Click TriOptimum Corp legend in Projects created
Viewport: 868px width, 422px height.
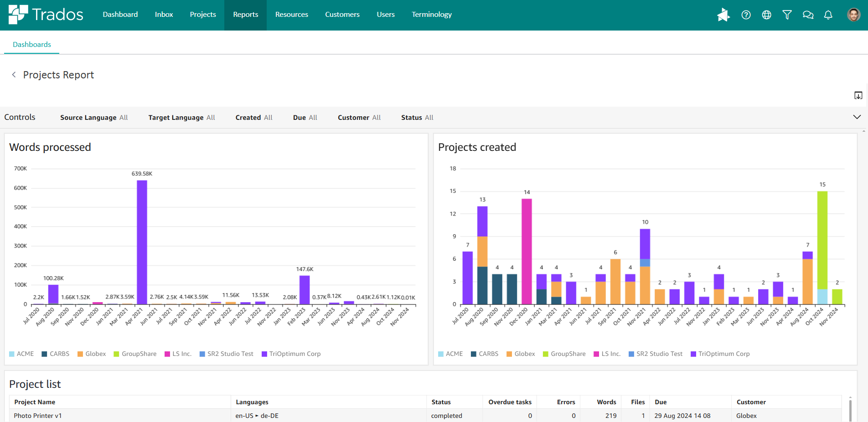tap(720, 354)
